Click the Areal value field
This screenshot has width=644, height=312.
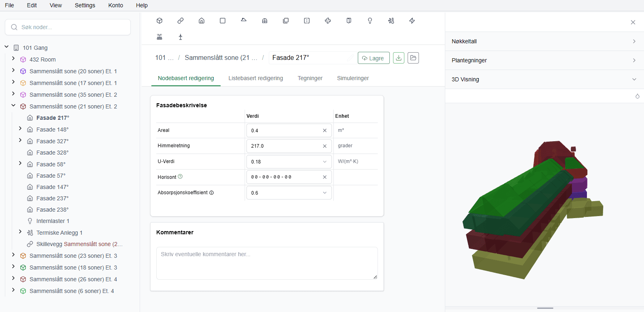pyautogui.click(x=289, y=131)
